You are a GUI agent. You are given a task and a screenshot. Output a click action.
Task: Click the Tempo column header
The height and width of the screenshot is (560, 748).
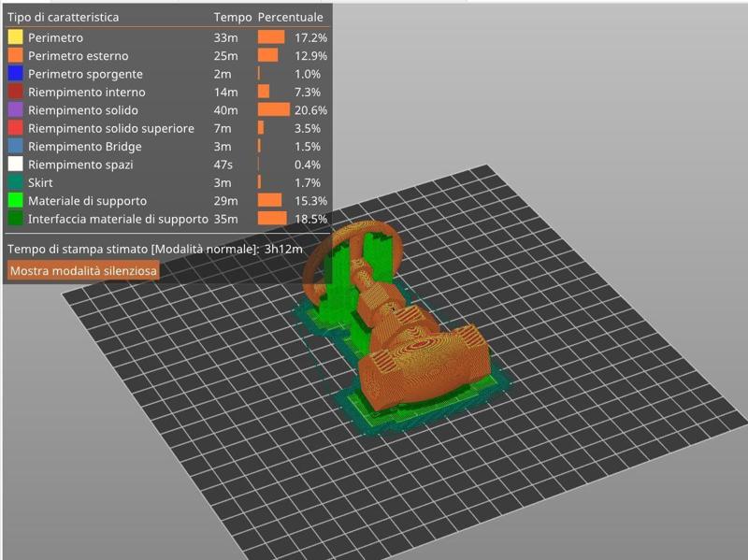click(x=232, y=17)
